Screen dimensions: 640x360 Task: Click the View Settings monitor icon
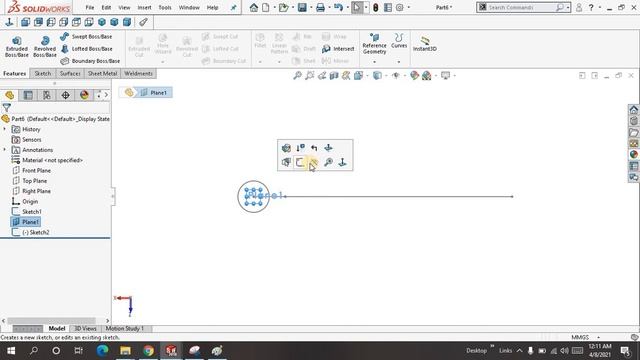pos(445,76)
